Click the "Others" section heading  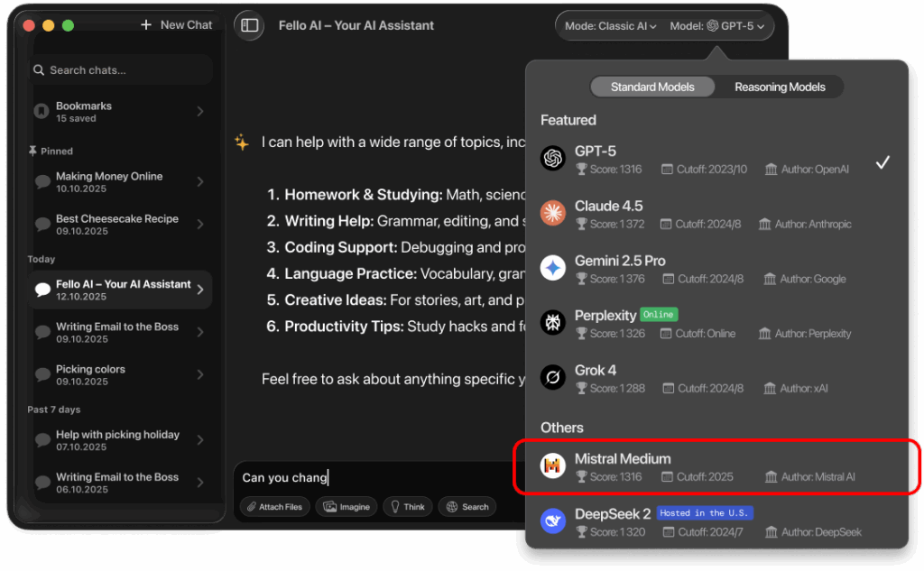(561, 428)
